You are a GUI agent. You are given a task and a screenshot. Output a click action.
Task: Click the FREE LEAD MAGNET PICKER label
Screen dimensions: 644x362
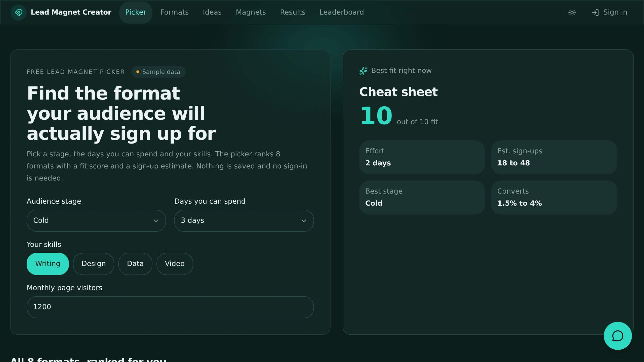click(x=76, y=72)
